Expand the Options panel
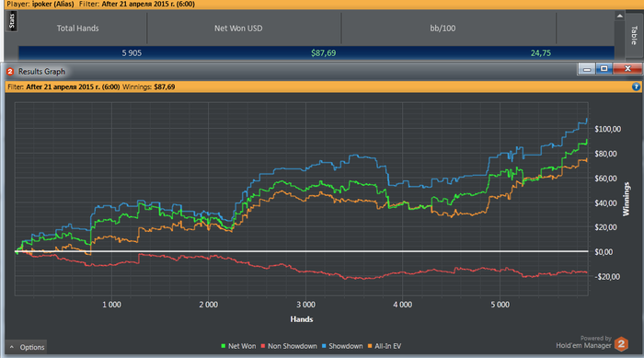Image resolution: width=644 pixels, height=358 pixels. [27, 347]
